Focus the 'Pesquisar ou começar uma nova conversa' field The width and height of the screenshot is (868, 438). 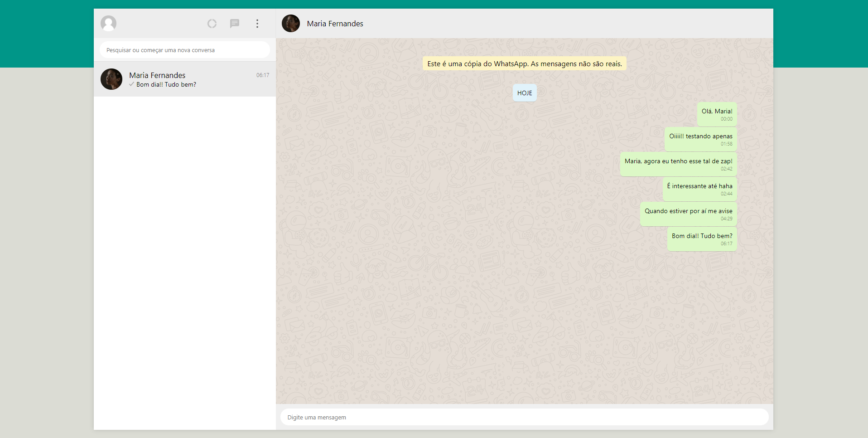[184, 50]
